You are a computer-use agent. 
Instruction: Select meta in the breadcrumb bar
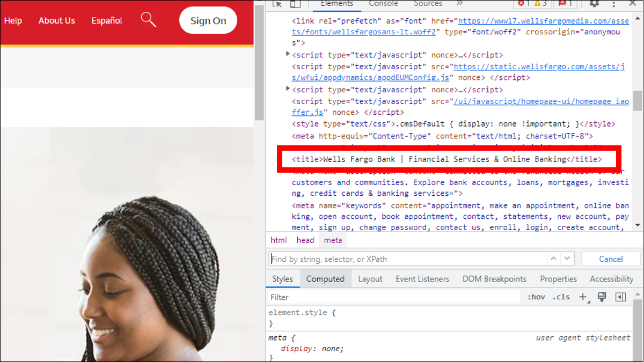point(333,240)
